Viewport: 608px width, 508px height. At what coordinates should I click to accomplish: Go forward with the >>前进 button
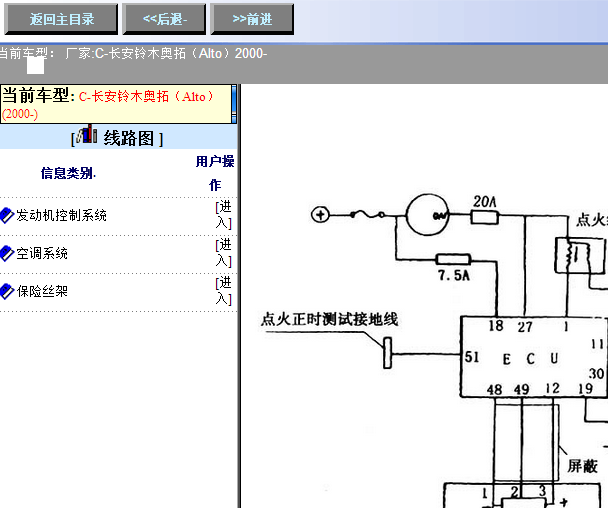coord(252,19)
